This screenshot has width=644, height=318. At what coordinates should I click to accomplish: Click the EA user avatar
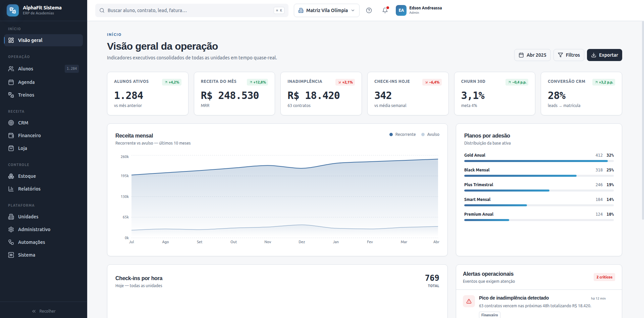tap(401, 10)
